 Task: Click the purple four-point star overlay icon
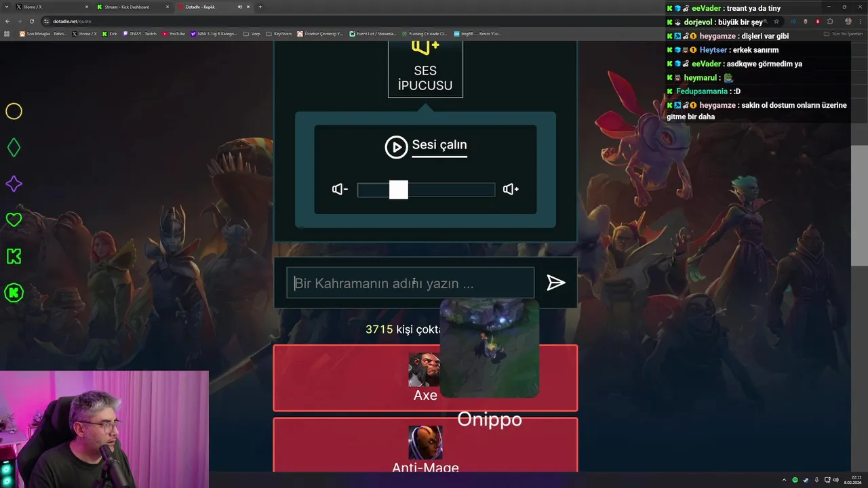14,184
